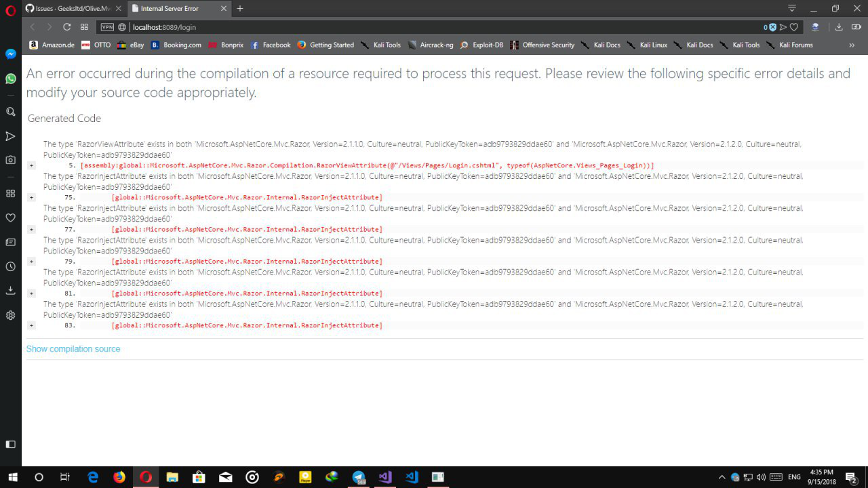Viewport: 868px width, 488px height.
Task: Open the tab menu icon above the toolbar
Action: [792, 8]
